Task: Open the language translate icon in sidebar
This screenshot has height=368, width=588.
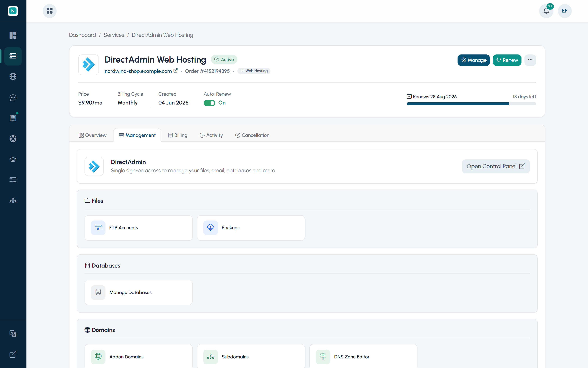Action: [13, 333]
